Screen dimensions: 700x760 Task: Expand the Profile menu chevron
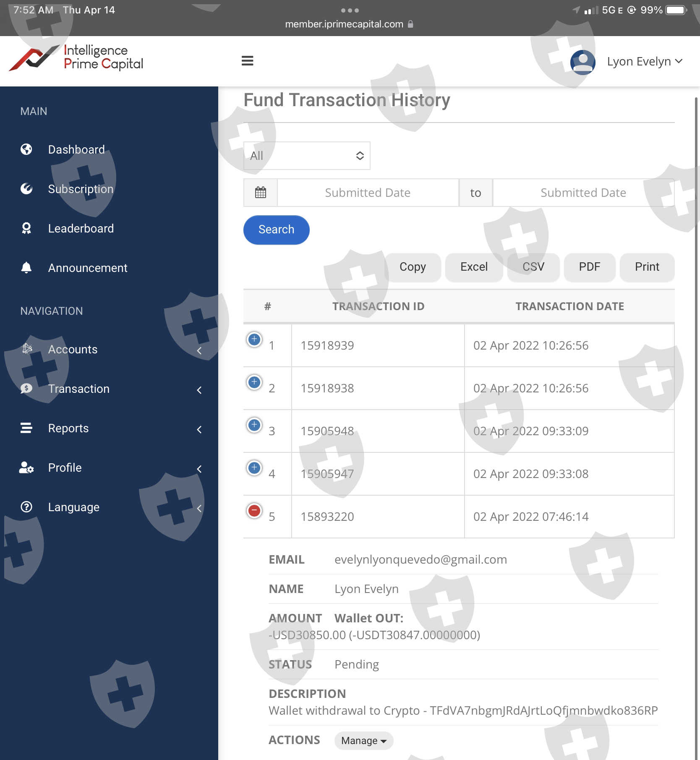[199, 469]
